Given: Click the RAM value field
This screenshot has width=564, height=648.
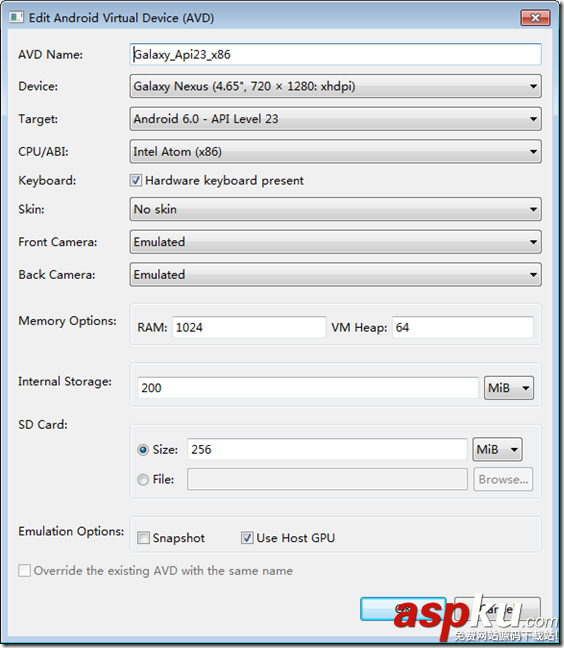Looking at the screenshot, I should point(249,327).
